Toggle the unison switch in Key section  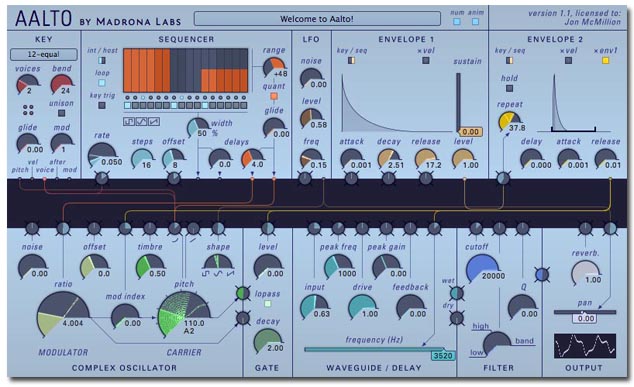61,113
